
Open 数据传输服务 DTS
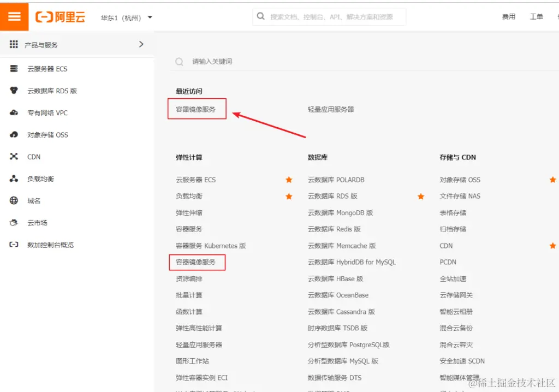pos(335,378)
